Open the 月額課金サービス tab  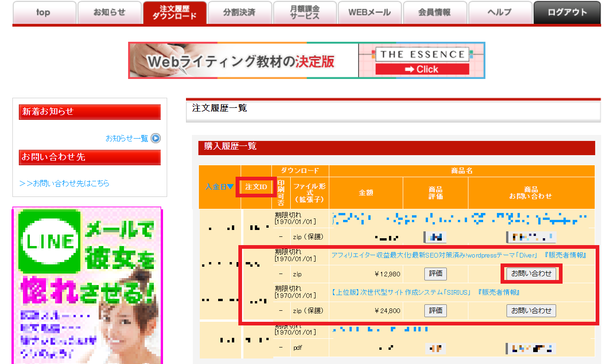click(x=304, y=12)
